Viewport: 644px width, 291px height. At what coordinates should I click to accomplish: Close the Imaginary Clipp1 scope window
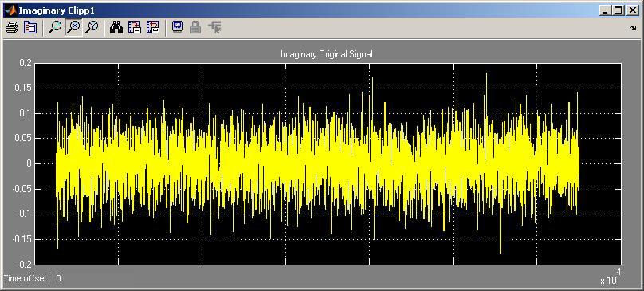(632, 10)
